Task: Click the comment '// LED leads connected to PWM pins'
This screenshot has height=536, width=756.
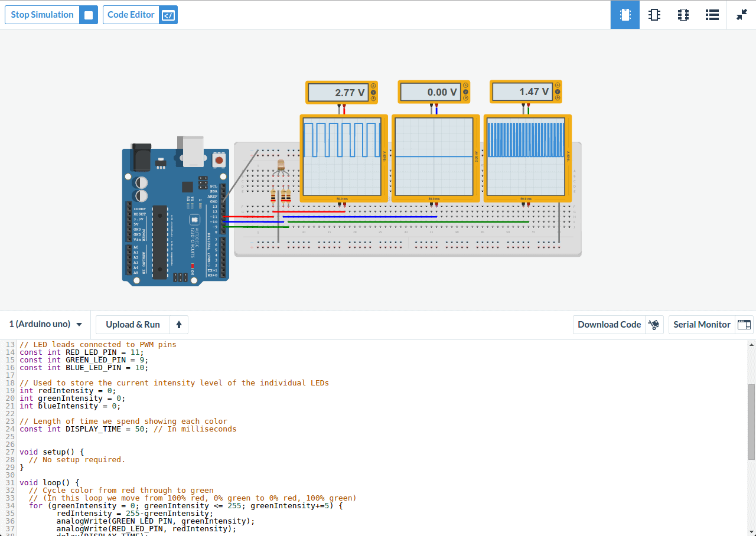Action: (98, 344)
